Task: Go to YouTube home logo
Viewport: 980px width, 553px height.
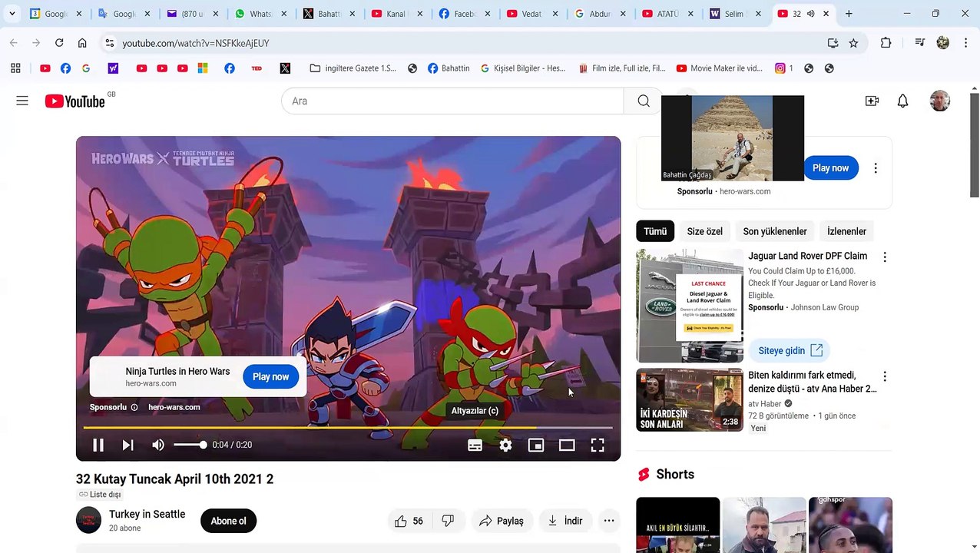Action: (75, 101)
